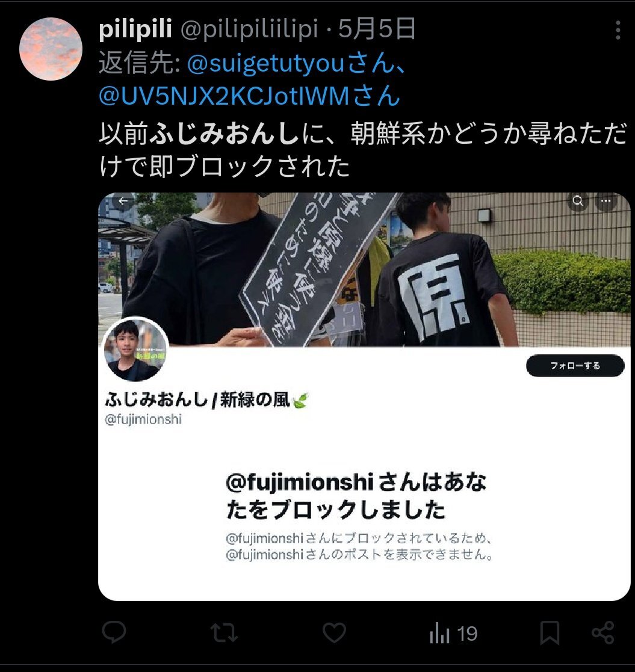Click the back arrow in embedded screenshot
Screen dimensions: 635x672
(x=123, y=201)
